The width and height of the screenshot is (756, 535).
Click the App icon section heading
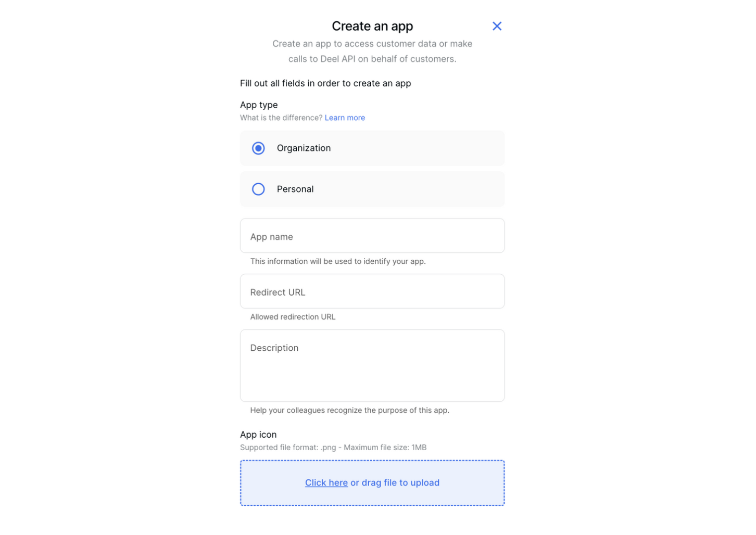coord(258,435)
